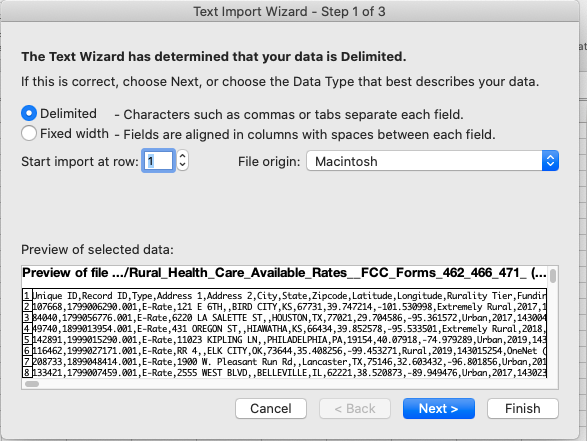Click the Finish button

[x=523, y=408]
